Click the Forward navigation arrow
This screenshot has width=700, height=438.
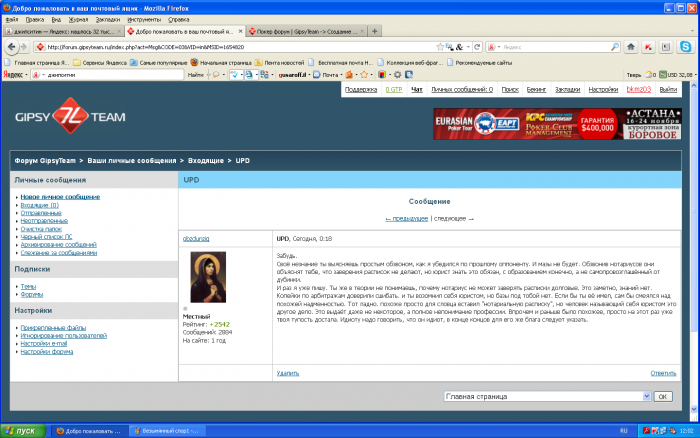[x=24, y=46]
